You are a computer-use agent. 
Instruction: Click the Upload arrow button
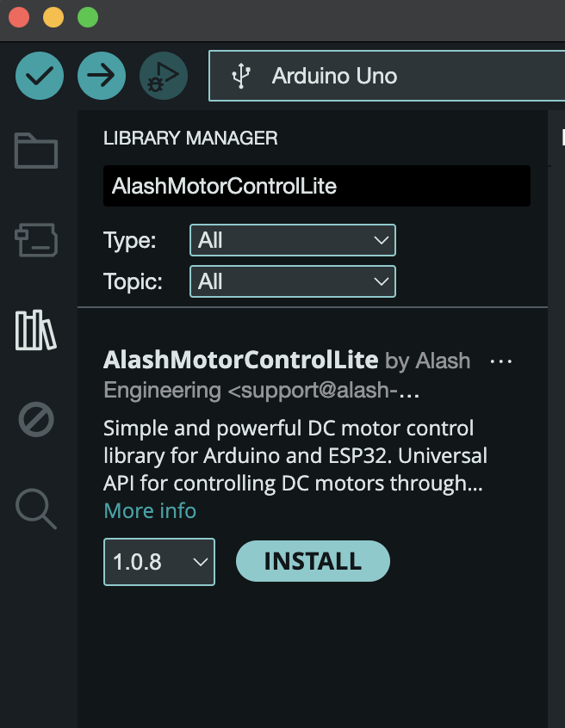pyautogui.click(x=102, y=76)
